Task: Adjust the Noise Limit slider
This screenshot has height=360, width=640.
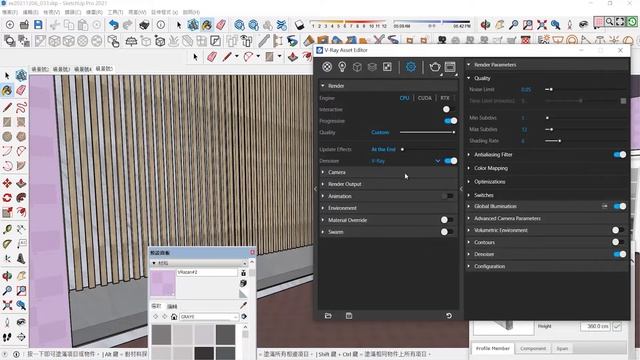Action: pyautogui.click(x=585, y=89)
